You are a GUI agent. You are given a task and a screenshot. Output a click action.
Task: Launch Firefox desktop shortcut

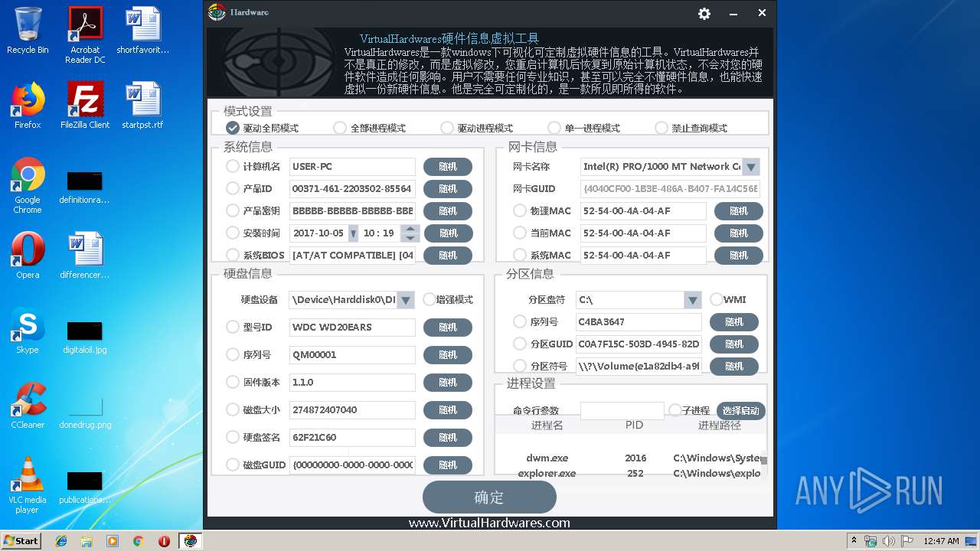coord(28,106)
